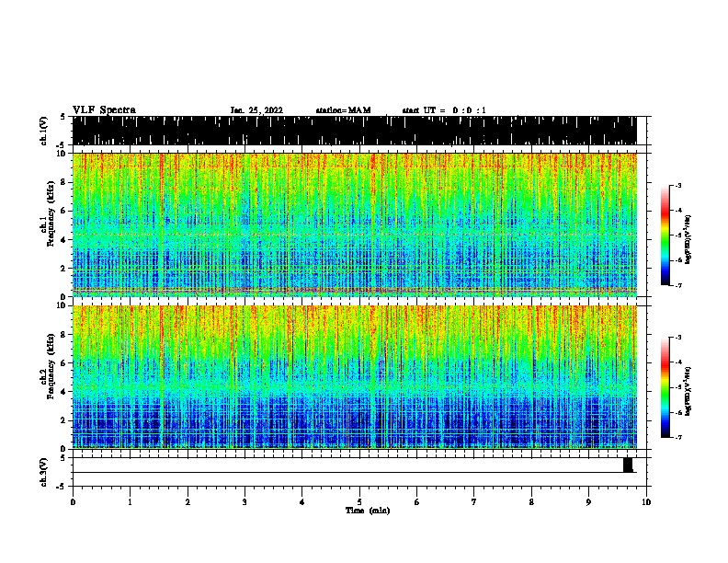
Task: Click the ch.1 spectrogram color bar
Action: point(665,236)
